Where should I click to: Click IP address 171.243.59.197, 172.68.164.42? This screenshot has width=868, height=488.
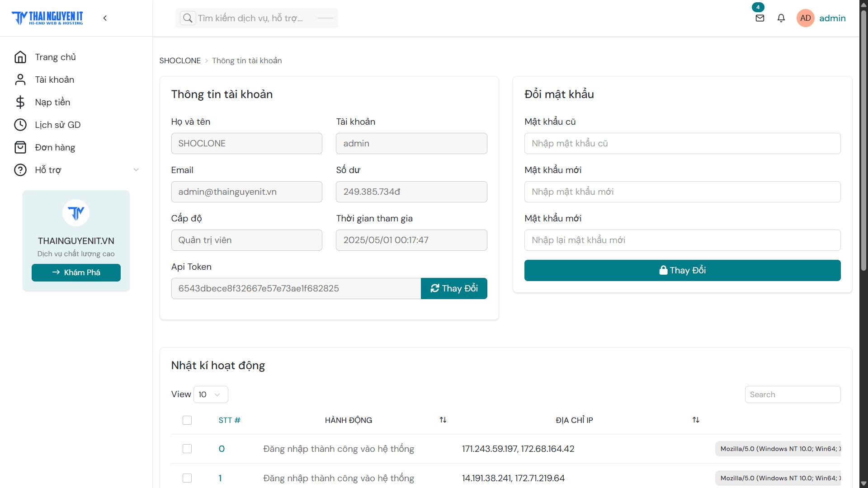[518, 449]
